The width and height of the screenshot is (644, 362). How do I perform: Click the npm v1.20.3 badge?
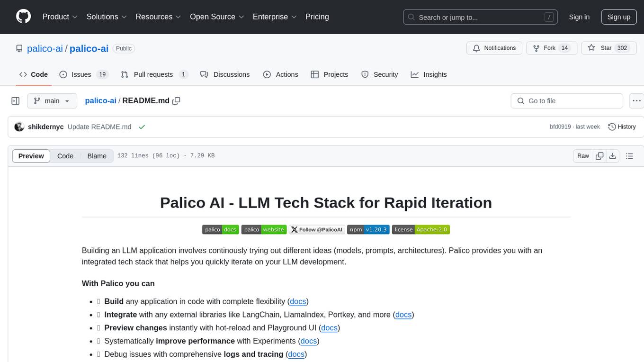(368, 229)
